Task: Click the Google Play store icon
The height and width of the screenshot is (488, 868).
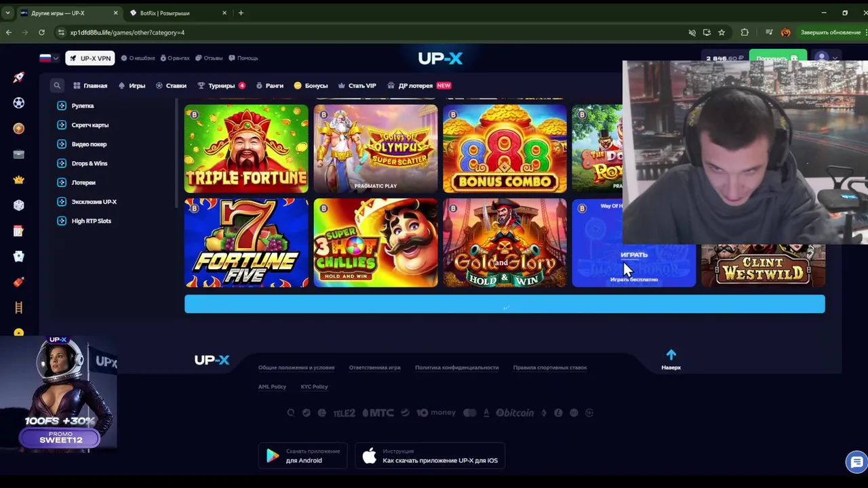Action: coord(273,455)
